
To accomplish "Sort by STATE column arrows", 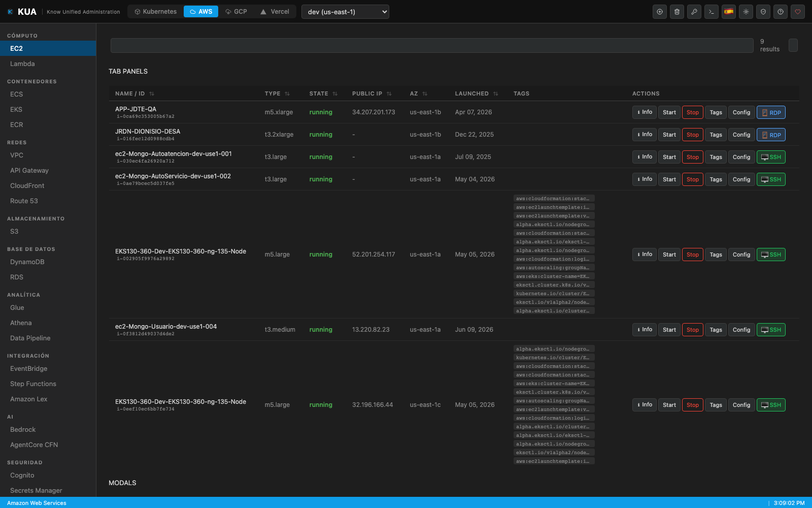I will 335,94.
